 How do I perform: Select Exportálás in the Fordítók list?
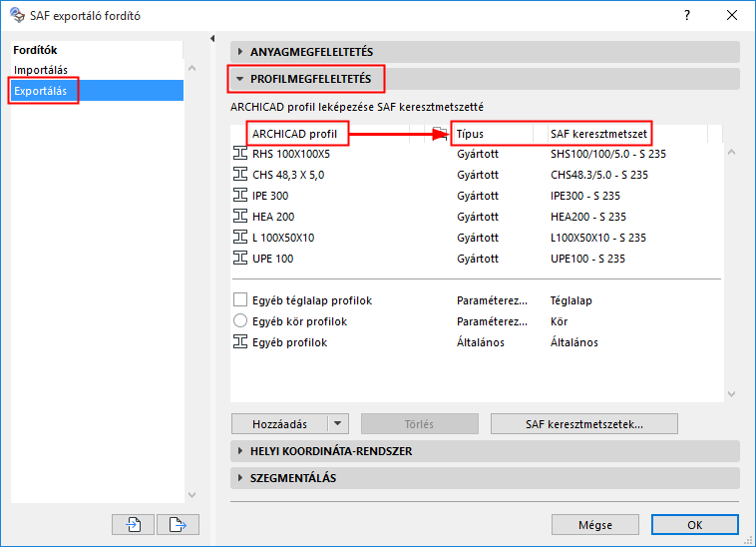[97, 91]
